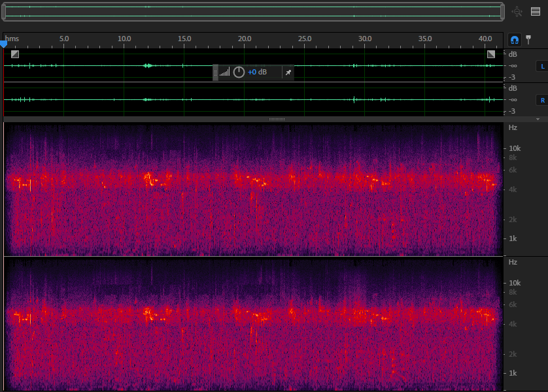Open the editor panel menu icon
The image size is (548, 392).
click(536, 11)
